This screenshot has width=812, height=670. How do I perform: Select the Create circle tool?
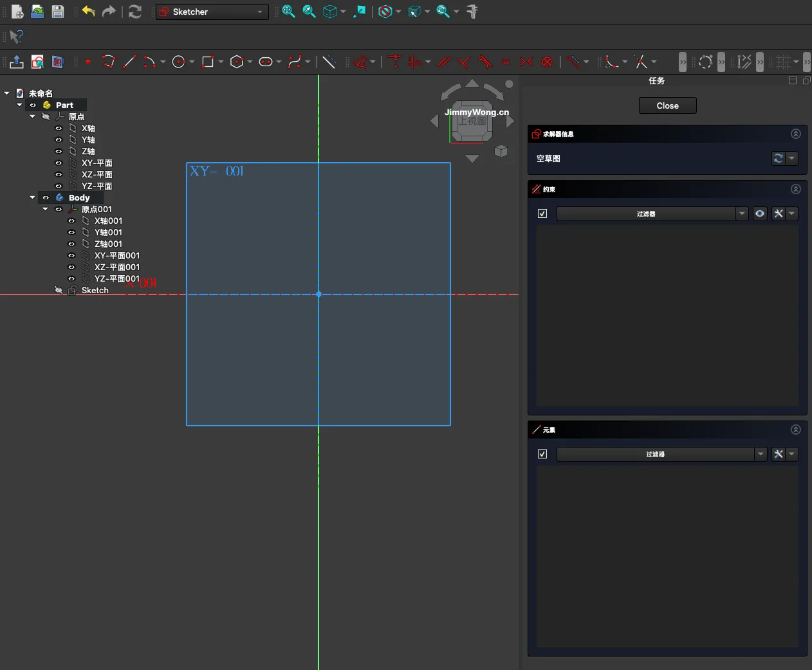coord(179,62)
